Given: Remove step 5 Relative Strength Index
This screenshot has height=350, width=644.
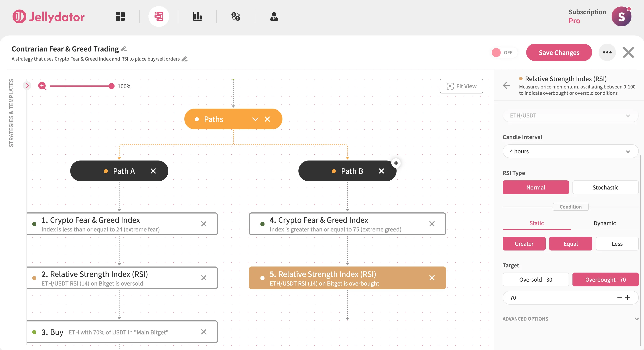Looking at the screenshot, I should pyautogui.click(x=432, y=278).
